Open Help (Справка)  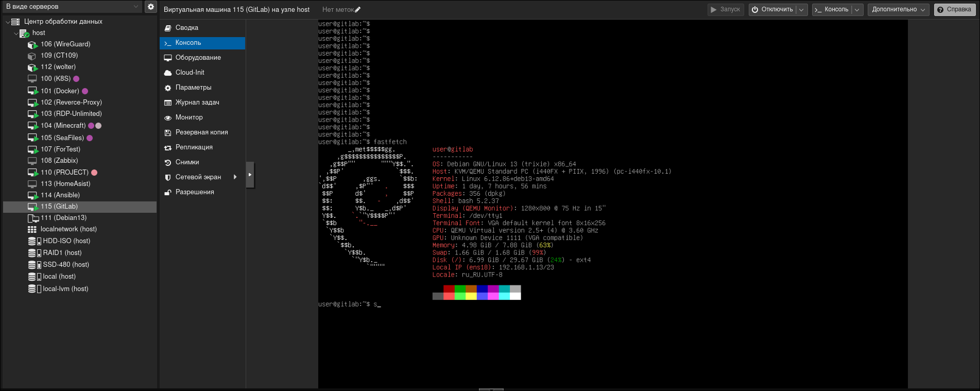[x=955, y=10]
